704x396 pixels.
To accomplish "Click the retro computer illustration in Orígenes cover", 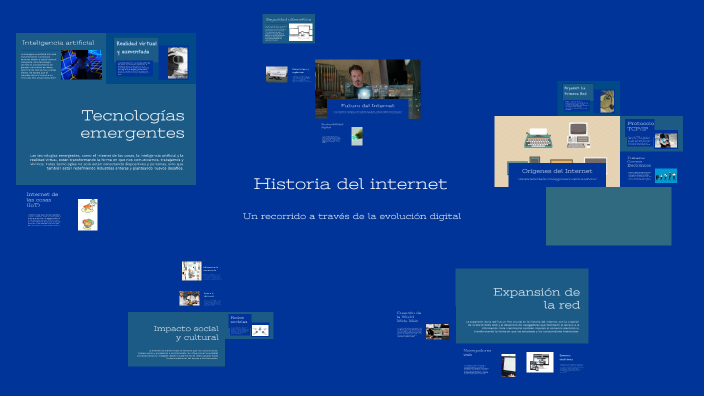I will pyautogui.click(x=578, y=135).
